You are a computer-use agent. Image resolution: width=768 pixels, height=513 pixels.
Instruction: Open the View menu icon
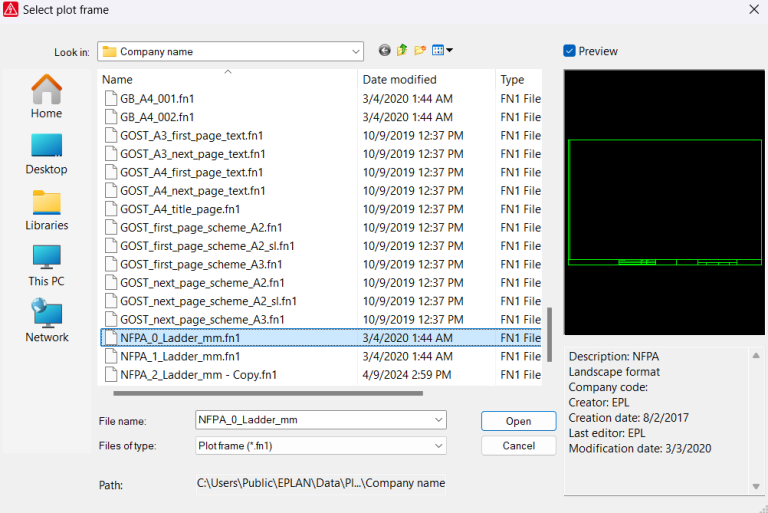click(442, 50)
